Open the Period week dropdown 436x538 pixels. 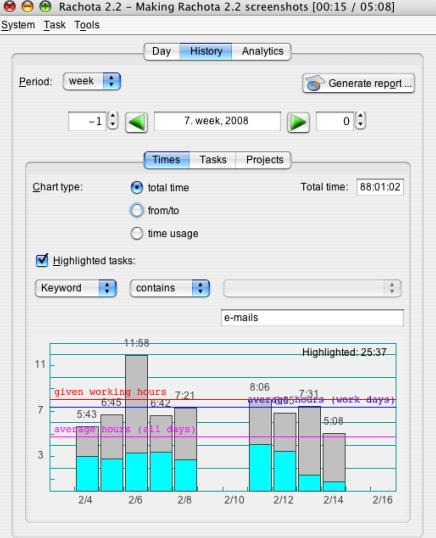tap(92, 81)
